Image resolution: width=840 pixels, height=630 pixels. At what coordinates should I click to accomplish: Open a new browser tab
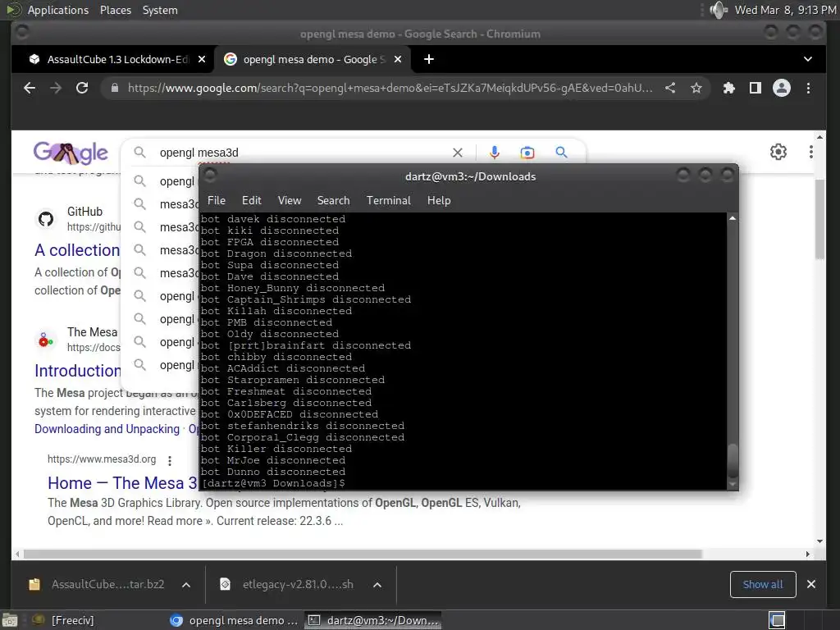[428, 59]
